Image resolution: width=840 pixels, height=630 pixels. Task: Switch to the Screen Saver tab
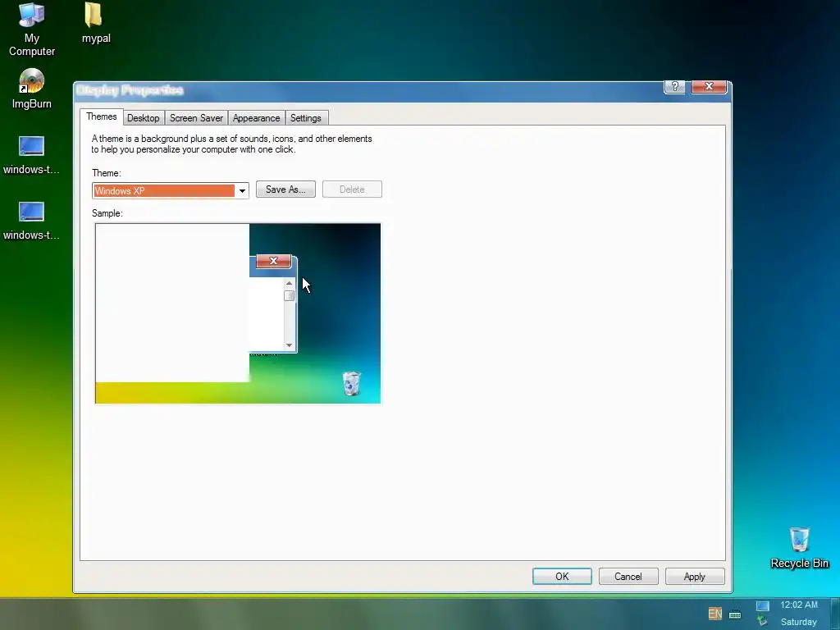(x=196, y=118)
